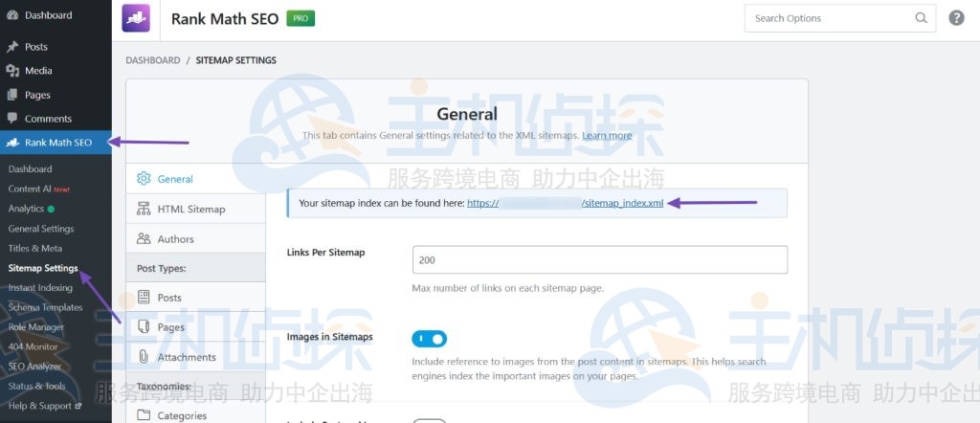Image resolution: width=980 pixels, height=423 pixels.
Task: Switch to the Authors tab
Action: coord(195,238)
